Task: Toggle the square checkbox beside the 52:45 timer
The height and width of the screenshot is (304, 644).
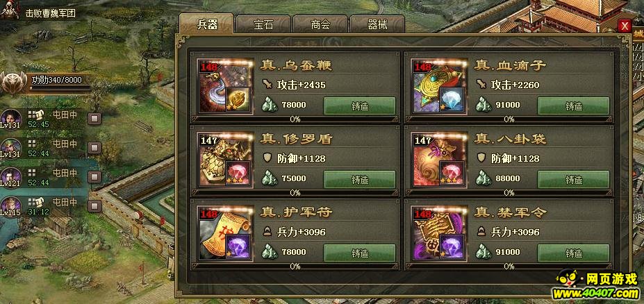Action: (x=95, y=119)
